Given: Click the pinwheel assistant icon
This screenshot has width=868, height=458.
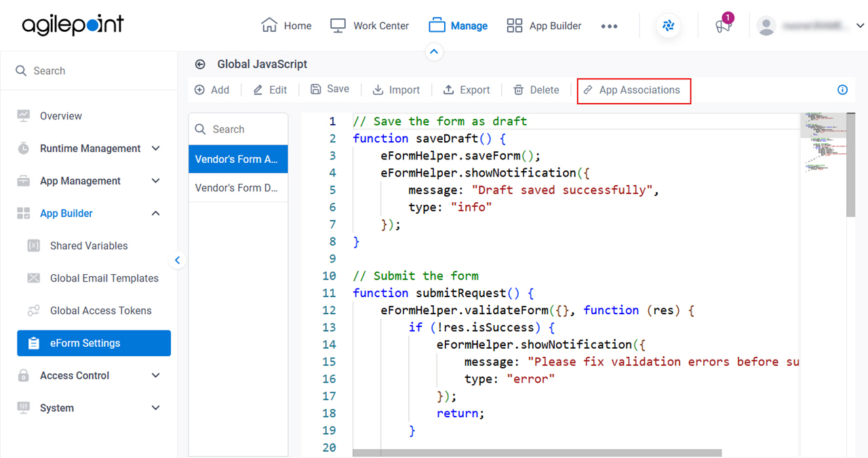Looking at the screenshot, I should 669,26.
